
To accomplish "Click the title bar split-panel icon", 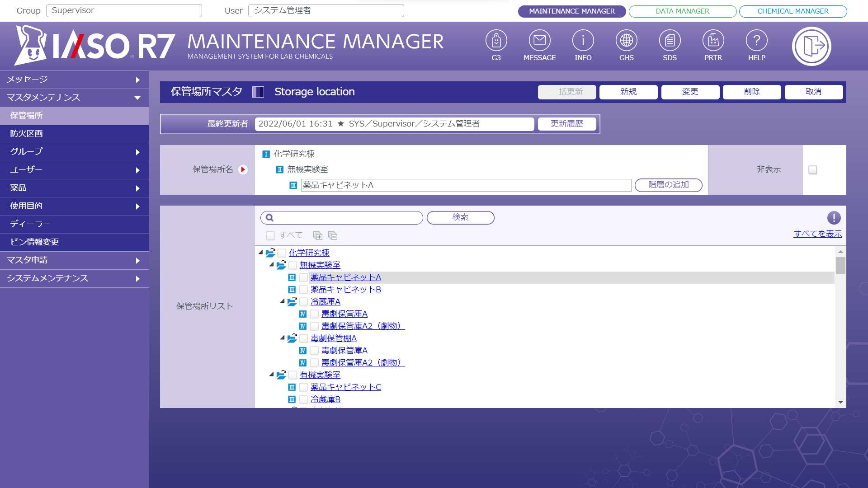I will tap(258, 92).
